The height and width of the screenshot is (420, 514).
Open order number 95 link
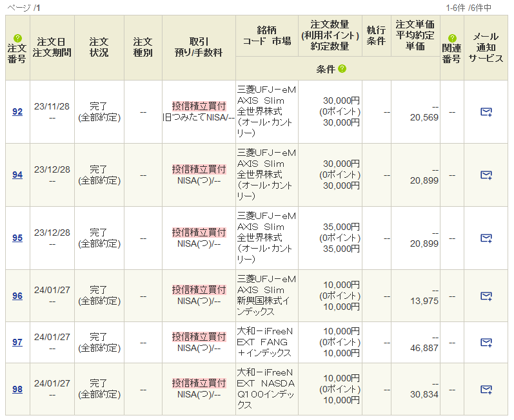click(x=17, y=238)
